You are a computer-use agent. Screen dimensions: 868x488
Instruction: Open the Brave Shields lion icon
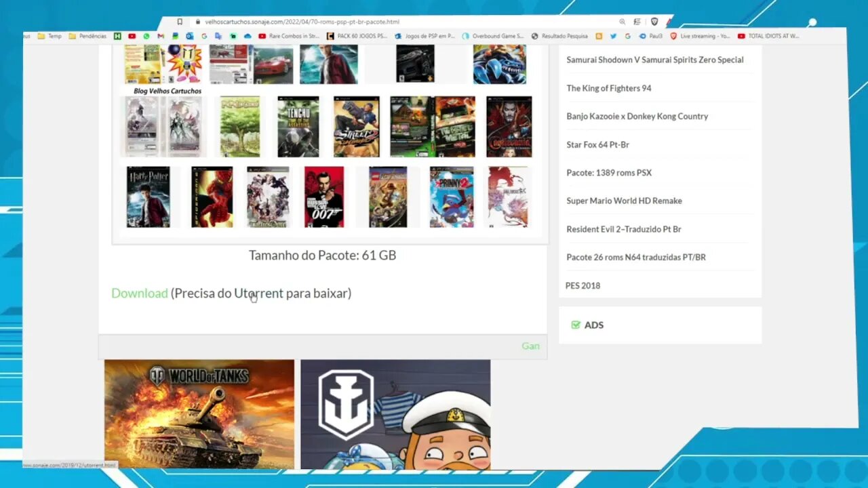click(654, 22)
